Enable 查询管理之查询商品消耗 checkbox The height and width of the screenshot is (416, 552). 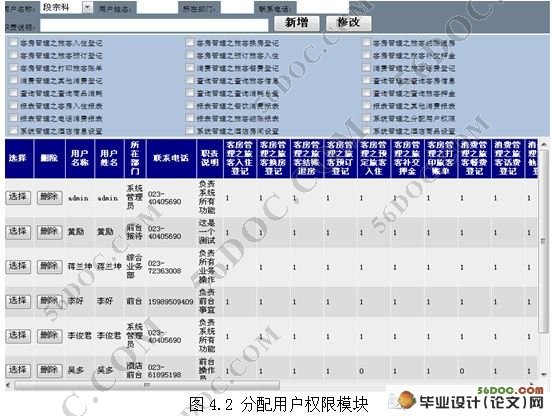tap(13, 93)
